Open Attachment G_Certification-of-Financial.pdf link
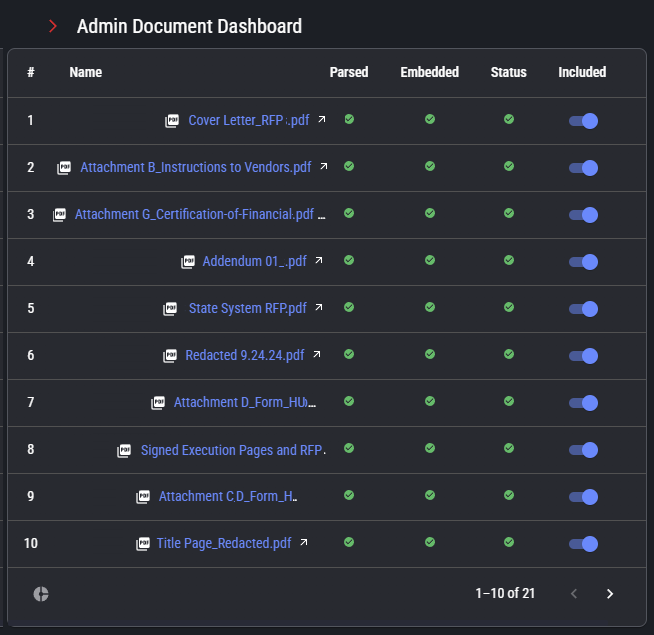The image size is (654, 635). click(194, 214)
